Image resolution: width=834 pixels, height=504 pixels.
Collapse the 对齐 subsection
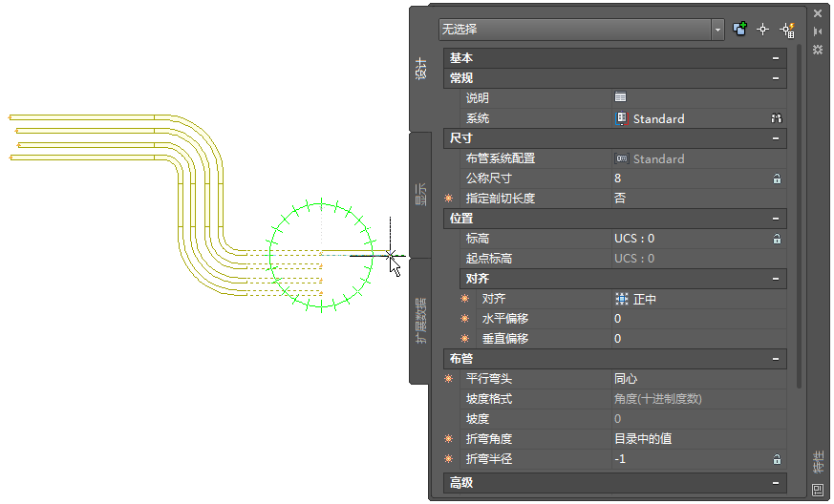click(776, 279)
